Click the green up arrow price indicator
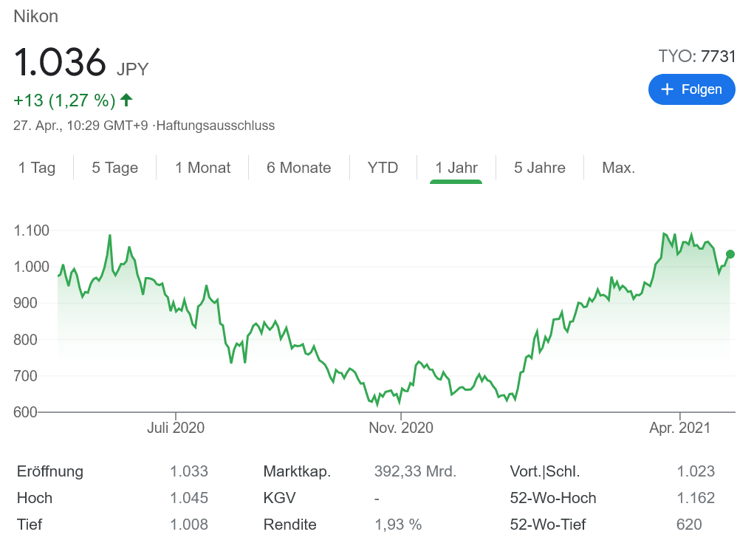This screenshot has width=754, height=560. coord(126,100)
